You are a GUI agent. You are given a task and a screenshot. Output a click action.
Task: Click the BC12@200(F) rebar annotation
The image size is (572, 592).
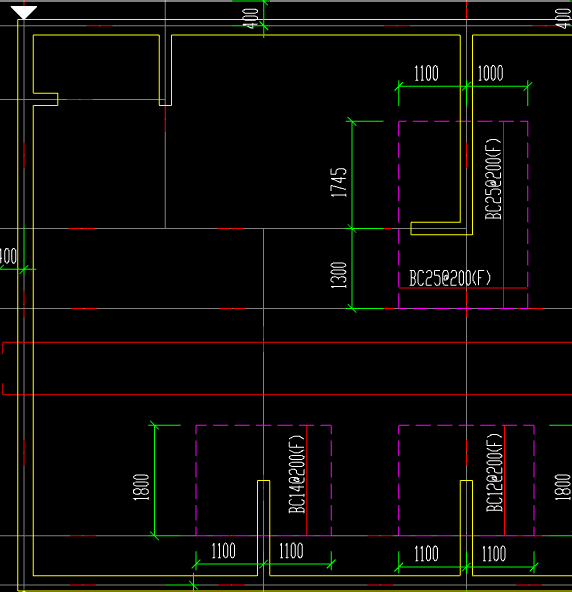(494, 473)
